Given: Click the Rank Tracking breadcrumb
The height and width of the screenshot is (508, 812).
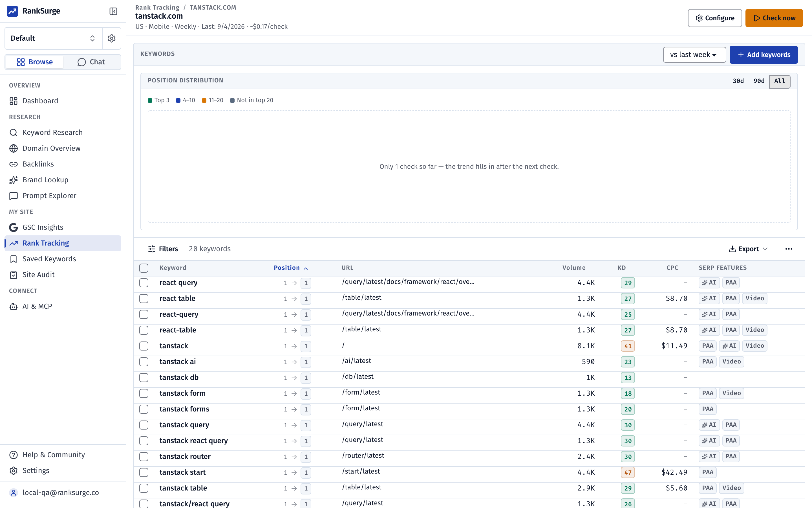Looking at the screenshot, I should (157, 7).
